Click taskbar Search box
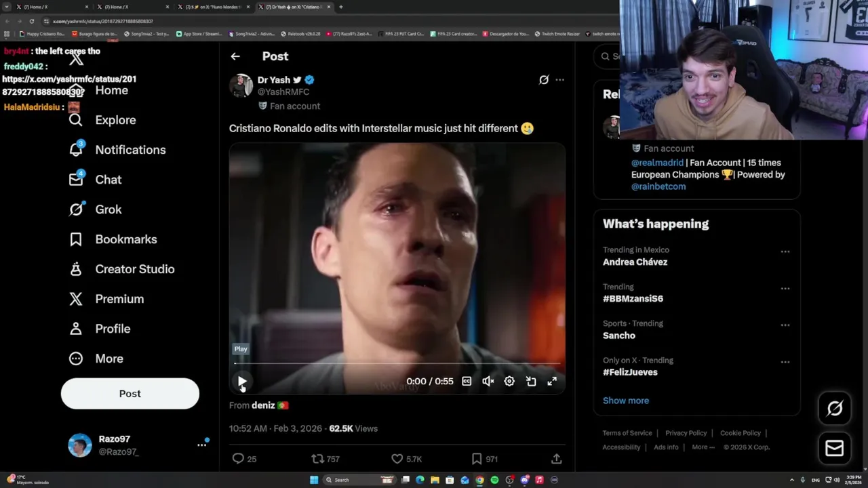This screenshot has height=488, width=868. [x=359, y=480]
